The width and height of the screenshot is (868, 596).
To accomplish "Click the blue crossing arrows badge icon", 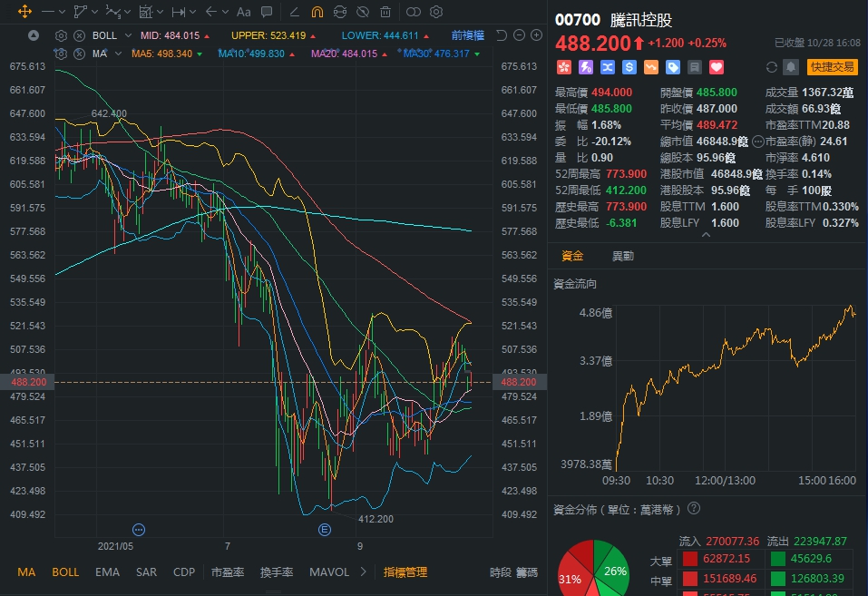I will 608,67.
